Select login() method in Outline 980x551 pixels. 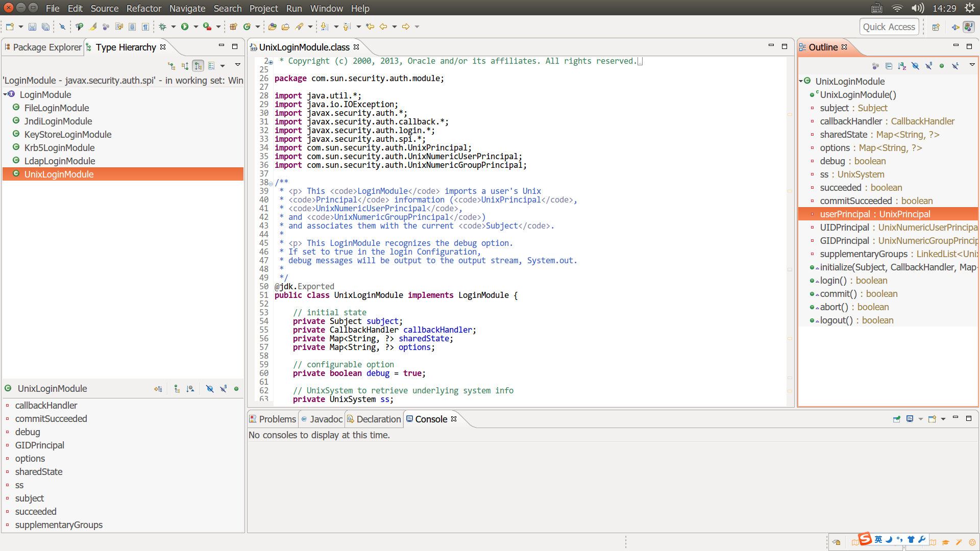click(x=833, y=281)
